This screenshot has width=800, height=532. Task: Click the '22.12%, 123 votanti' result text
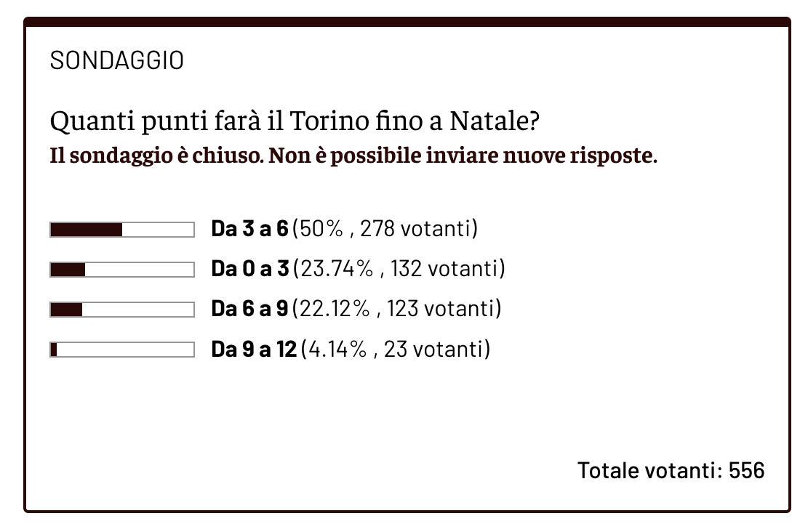[x=398, y=310]
